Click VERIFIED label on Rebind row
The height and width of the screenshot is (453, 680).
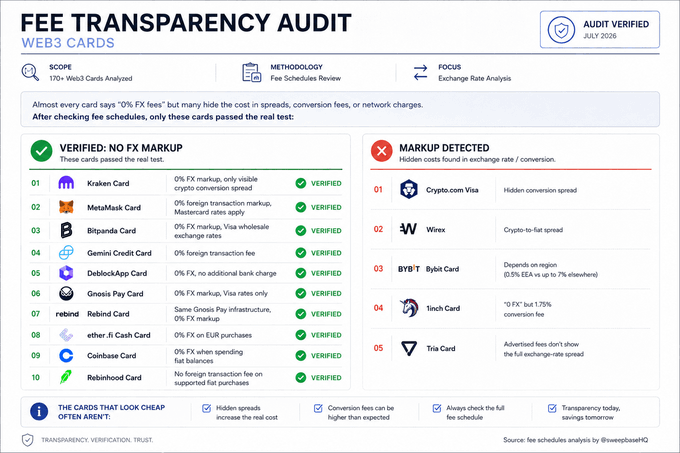[x=326, y=314]
